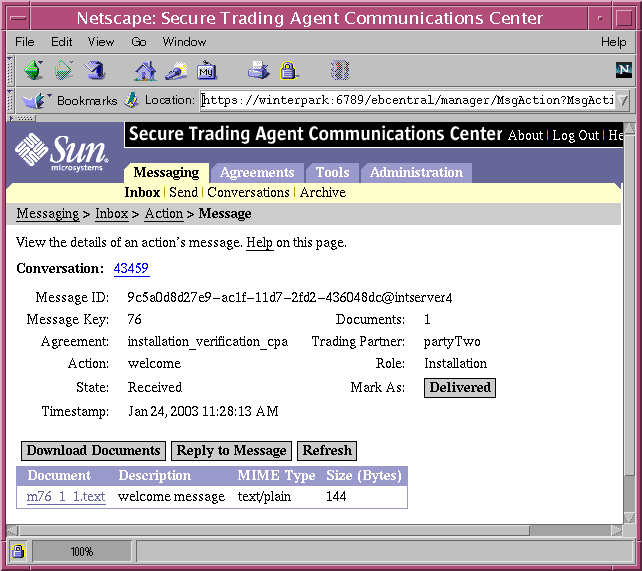The image size is (642, 571).
Task: Switch to the Agreements tab
Action: (x=257, y=172)
